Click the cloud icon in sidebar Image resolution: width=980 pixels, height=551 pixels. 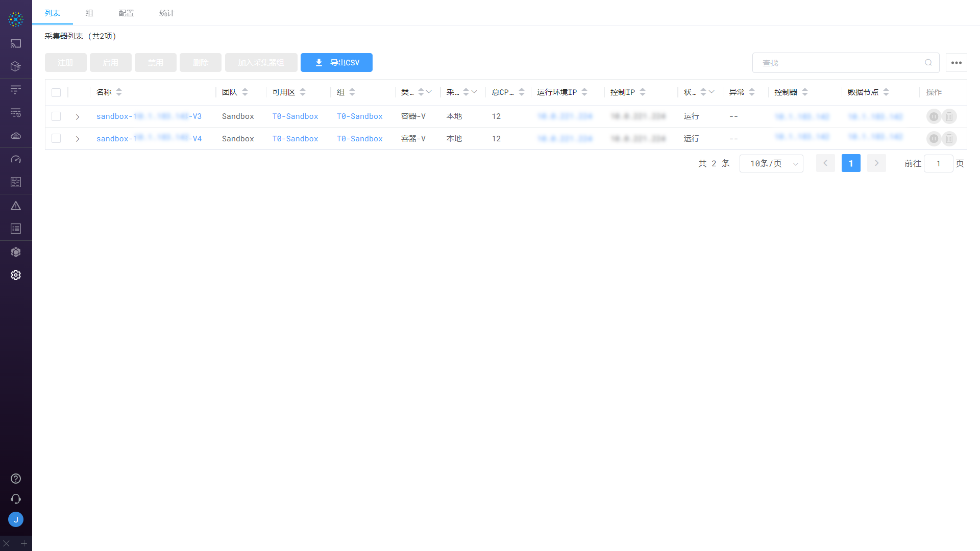pyautogui.click(x=16, y=136)
